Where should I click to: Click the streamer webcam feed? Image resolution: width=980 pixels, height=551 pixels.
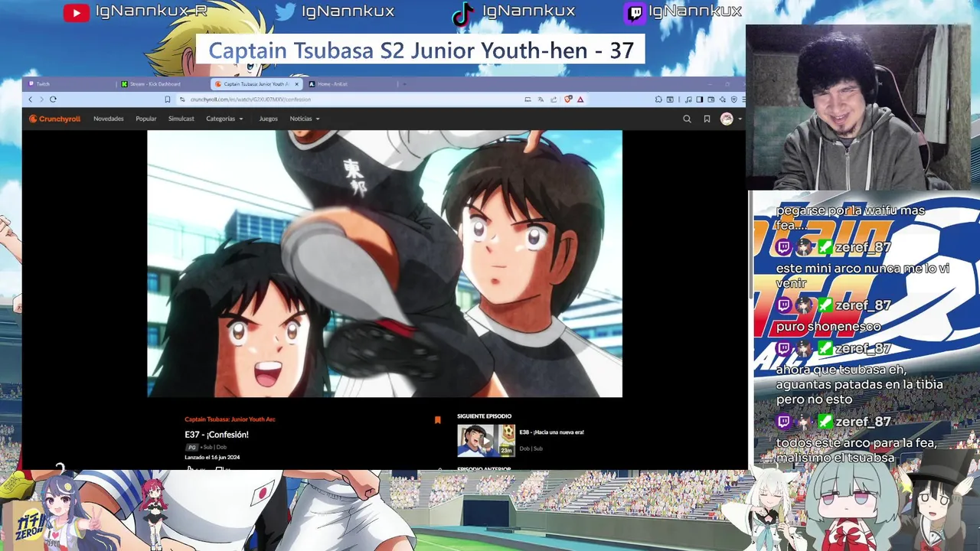[x=858, y=107]
